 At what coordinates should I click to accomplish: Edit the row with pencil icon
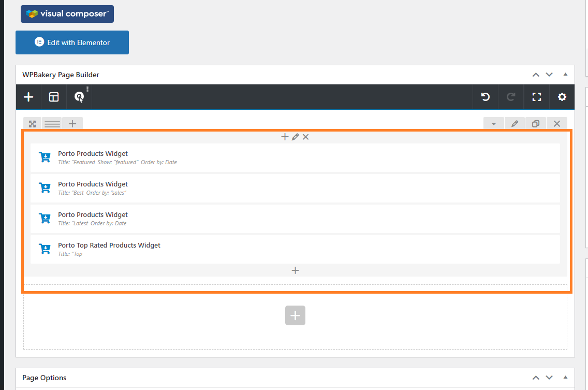(514, 123)
